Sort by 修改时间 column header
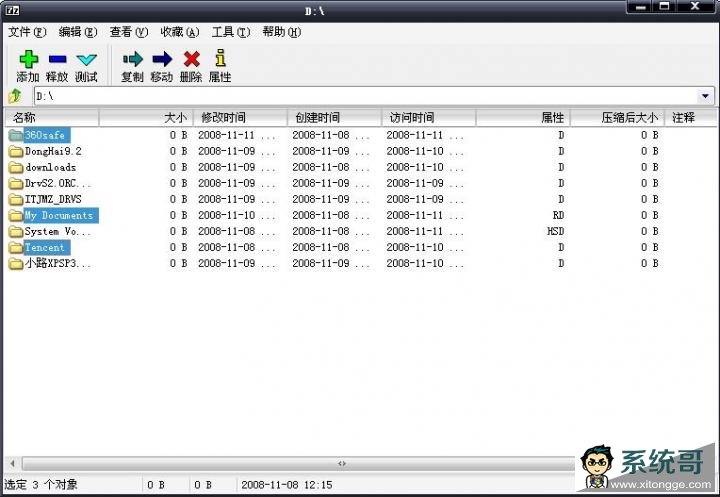 tap(240, 118)
